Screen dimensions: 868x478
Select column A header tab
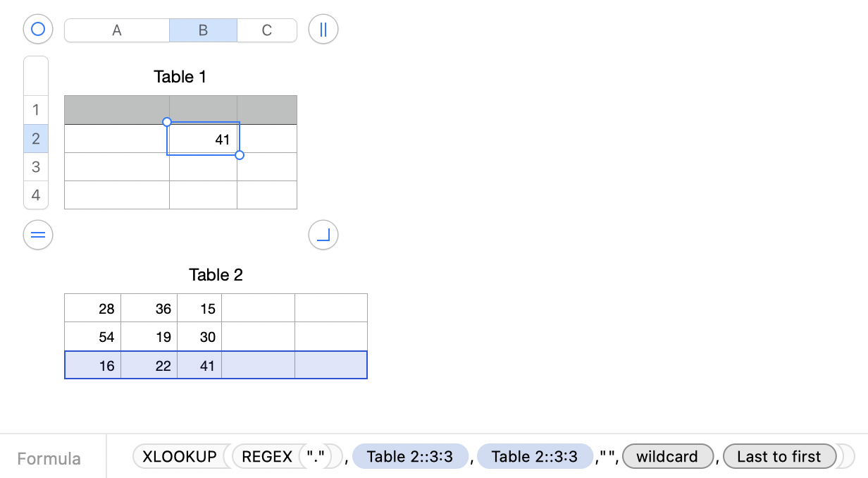117,30
